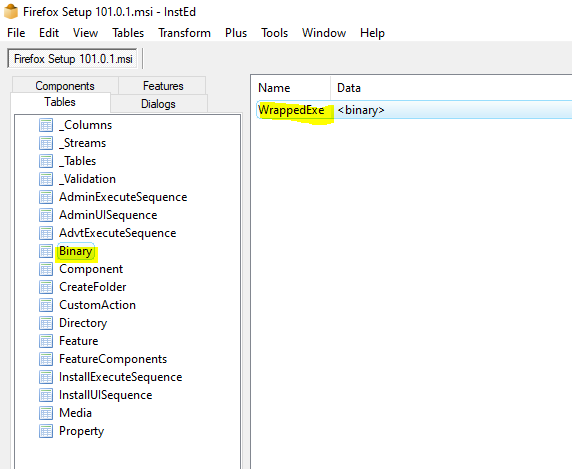Click the FeatureComponents table icon

pos(46,359)
